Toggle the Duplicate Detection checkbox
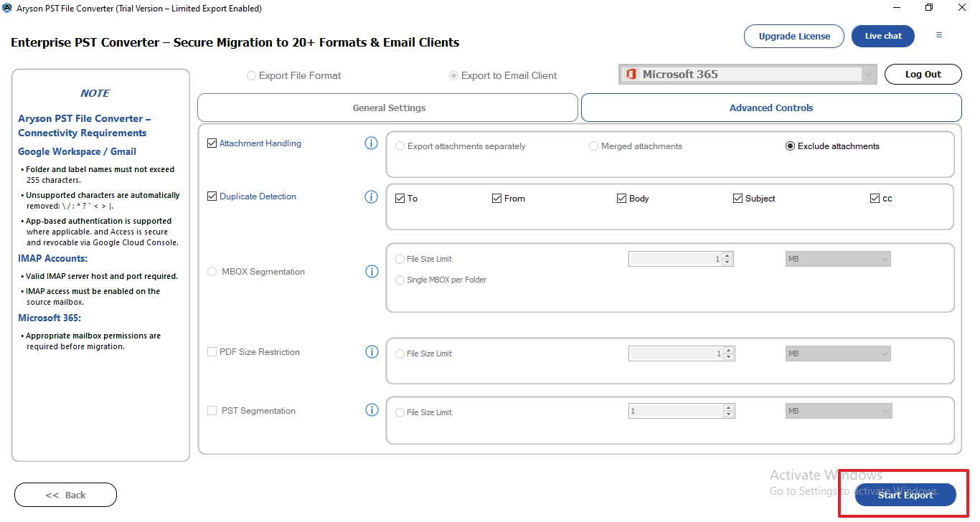Image resolution: width=980 pixels, height=522 pixels. click(212, 196)
